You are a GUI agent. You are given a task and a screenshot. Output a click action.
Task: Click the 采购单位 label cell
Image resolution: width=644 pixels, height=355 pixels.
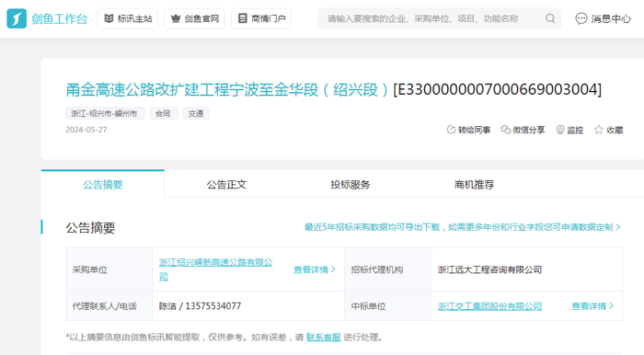pos(109,269)
